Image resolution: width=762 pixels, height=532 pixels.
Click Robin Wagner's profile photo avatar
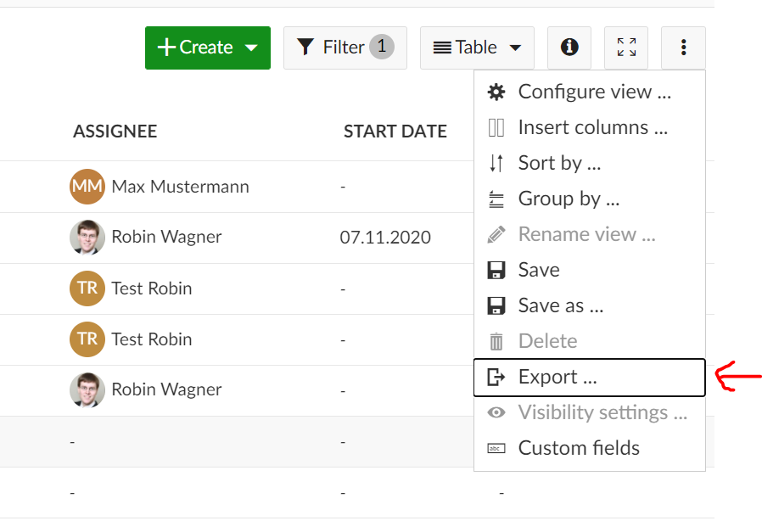point(87,238)
